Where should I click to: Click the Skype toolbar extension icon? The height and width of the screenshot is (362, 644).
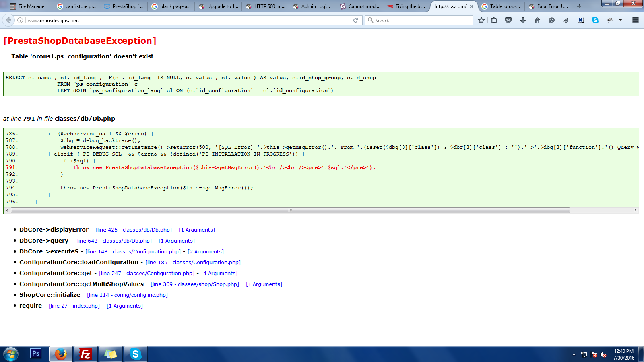[x=595, y=20]
